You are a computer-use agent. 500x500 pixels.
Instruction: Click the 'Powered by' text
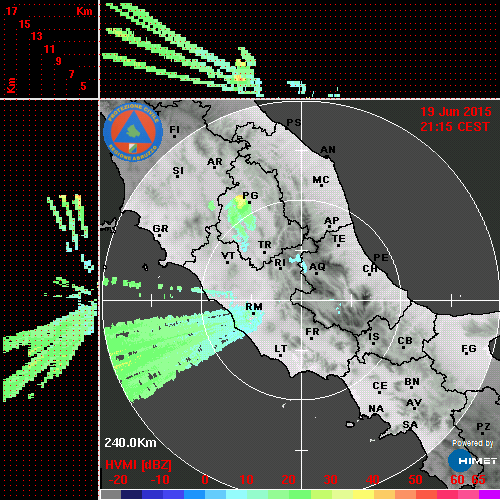[473, 443]
